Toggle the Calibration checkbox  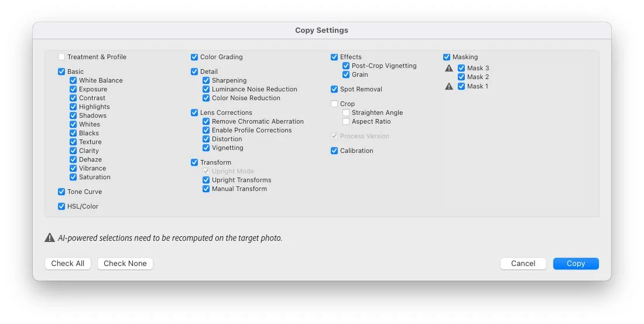[334, 151]
